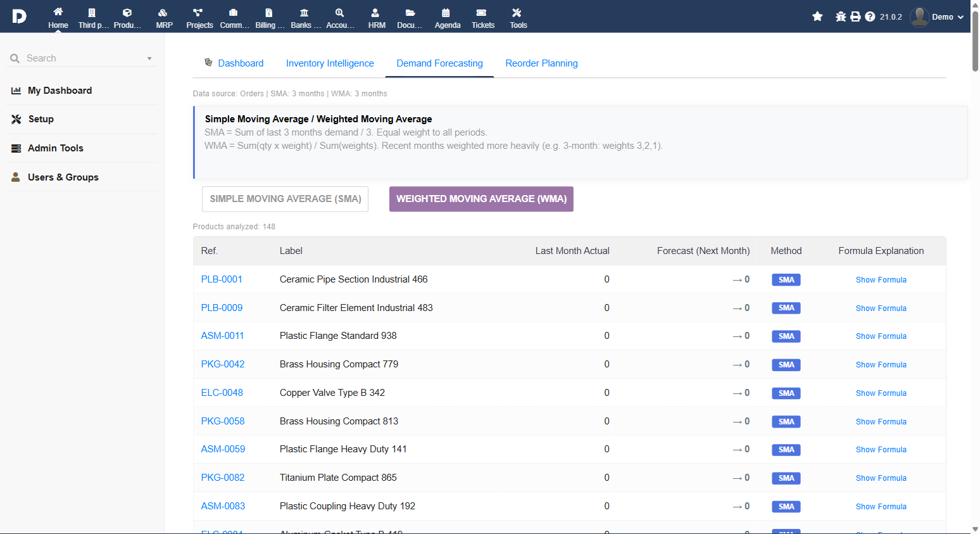Show Formula for Copper Valve Type B 342
980x534 pixels.
pyautogui.click(x=881, y=393)
